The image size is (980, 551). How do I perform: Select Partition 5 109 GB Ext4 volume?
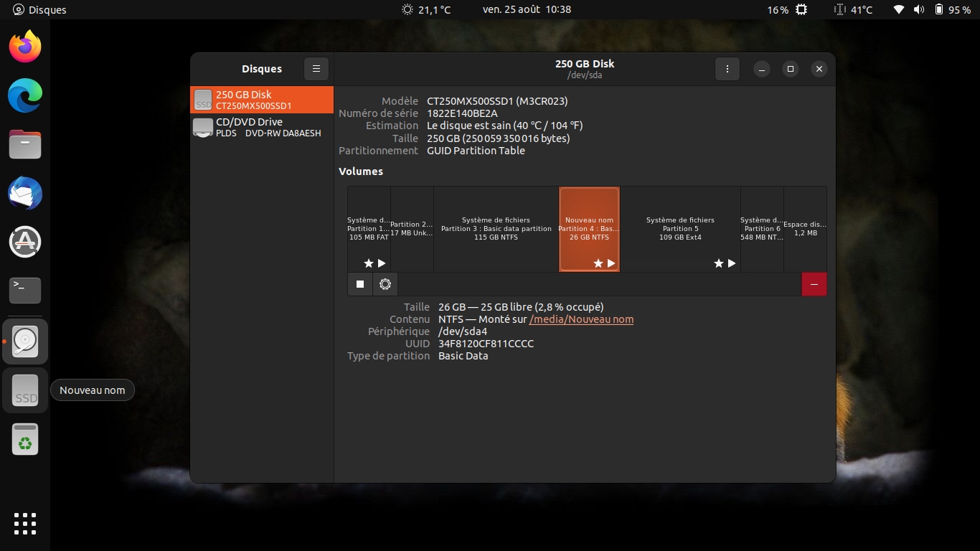pos(680,229)
